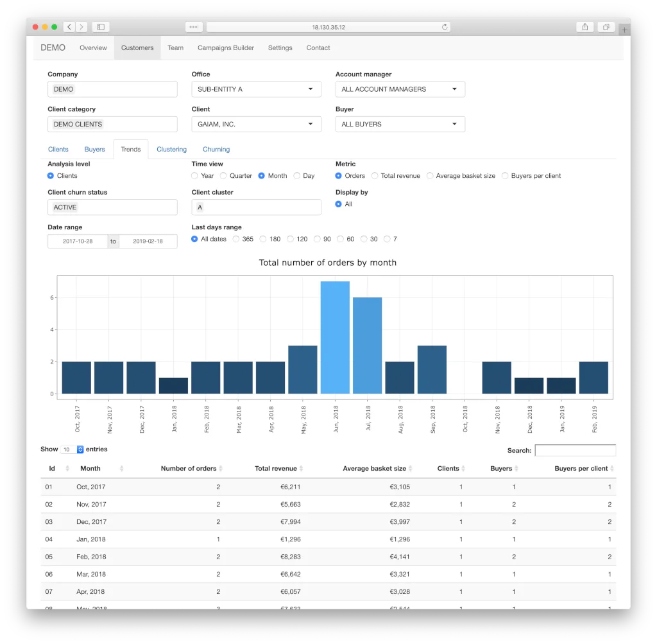Click the three-dots extension button beside the address bar
This screenshot has height=644, width=657.
click(x=194, y=27)
